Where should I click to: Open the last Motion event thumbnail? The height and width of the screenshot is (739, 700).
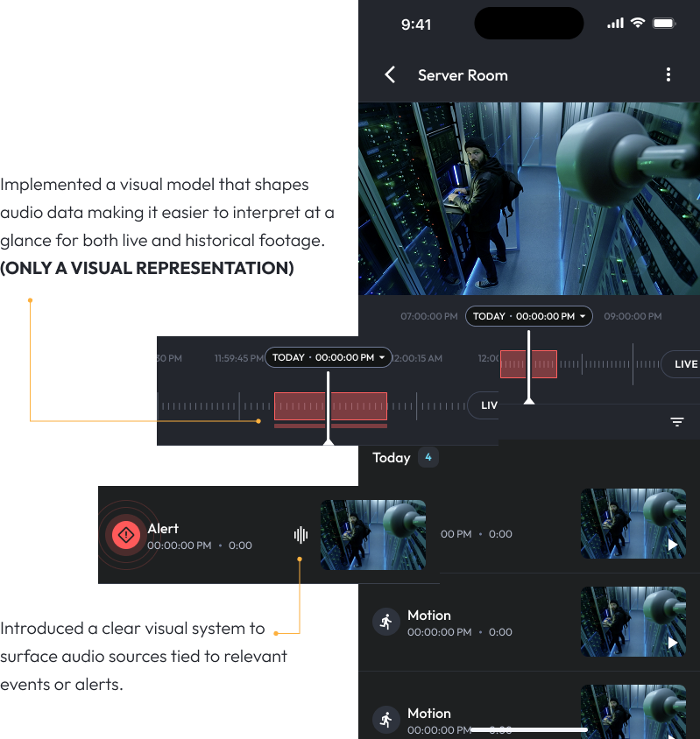coord(633,712)
